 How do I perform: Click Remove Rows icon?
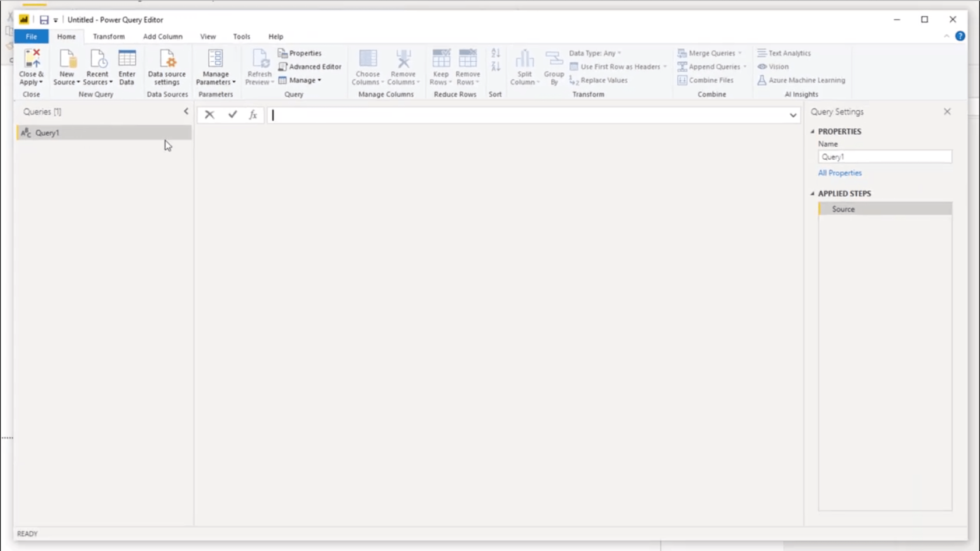pos(468,58)
